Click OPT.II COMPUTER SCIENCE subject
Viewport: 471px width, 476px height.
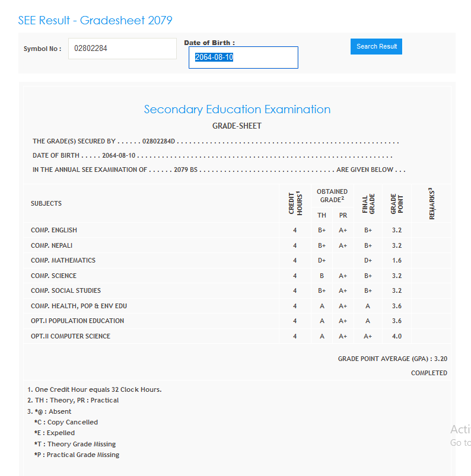point(71,336)
